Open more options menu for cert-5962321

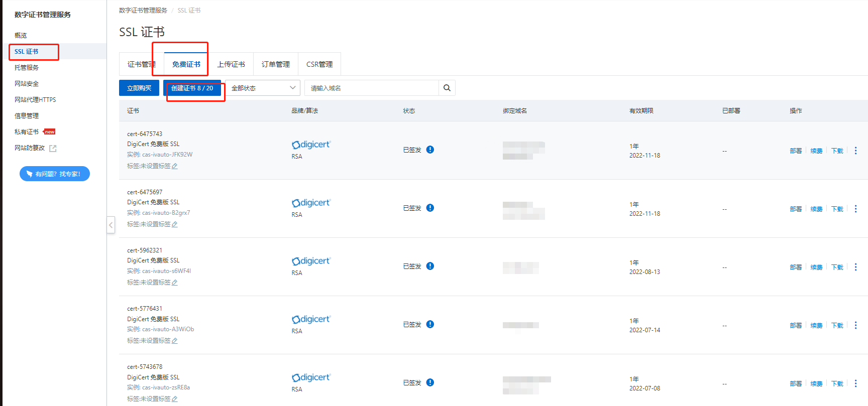pos(855,267)
